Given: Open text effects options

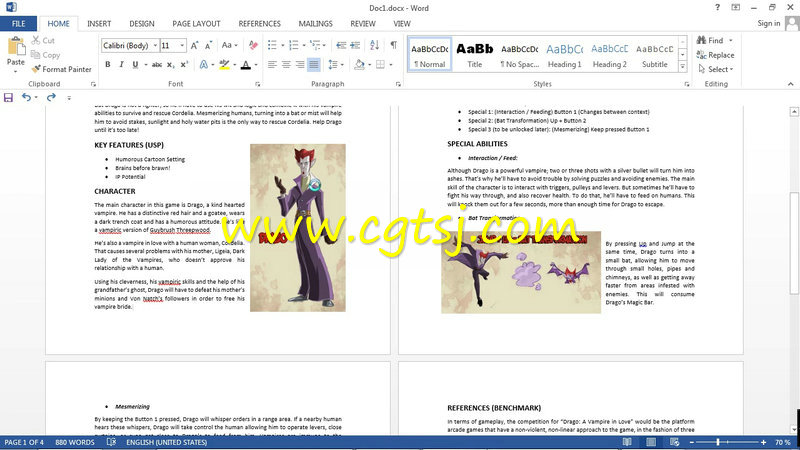Looking at the screenshot, I should pyautogui.click(x=204, y=65).
